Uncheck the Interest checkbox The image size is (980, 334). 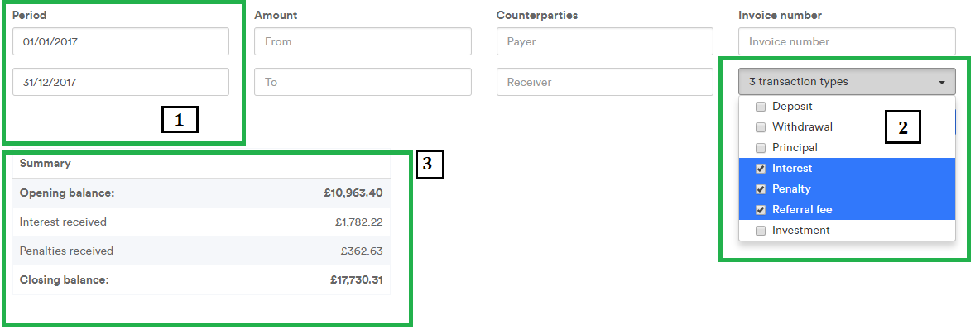click(761, 169)
